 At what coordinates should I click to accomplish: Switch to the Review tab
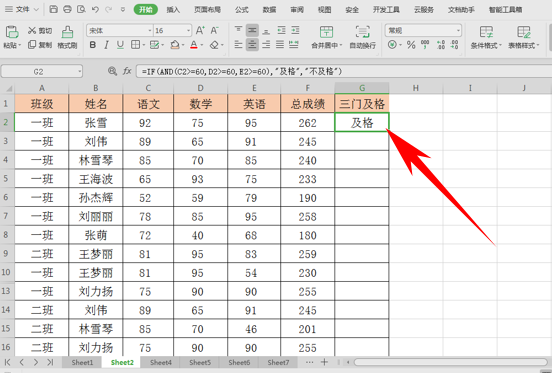297,10
